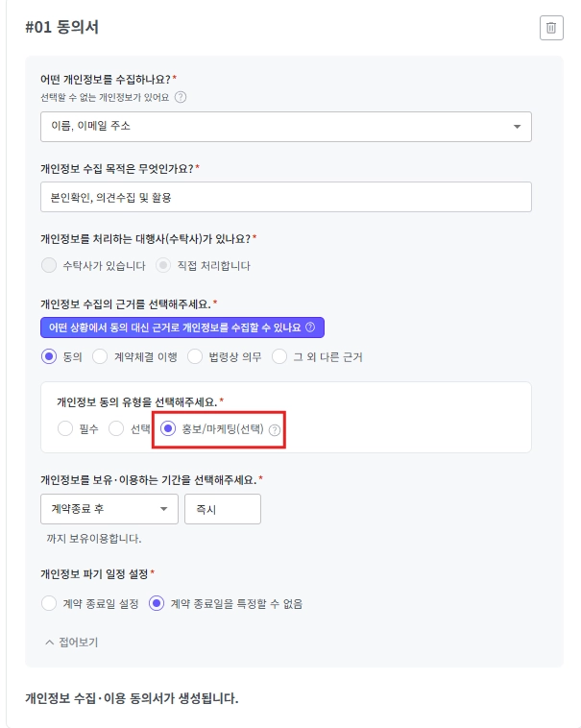The height and width of the screenshot is (728, 581).
Task: Click the question icon in purple banner
Action: [x=310, y=328]
